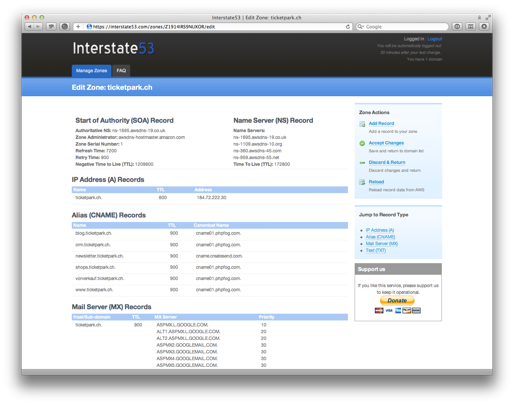514x405 pixels.
Task: Click the Mail Server (MX) Records heading
Action: coord(111,307)
